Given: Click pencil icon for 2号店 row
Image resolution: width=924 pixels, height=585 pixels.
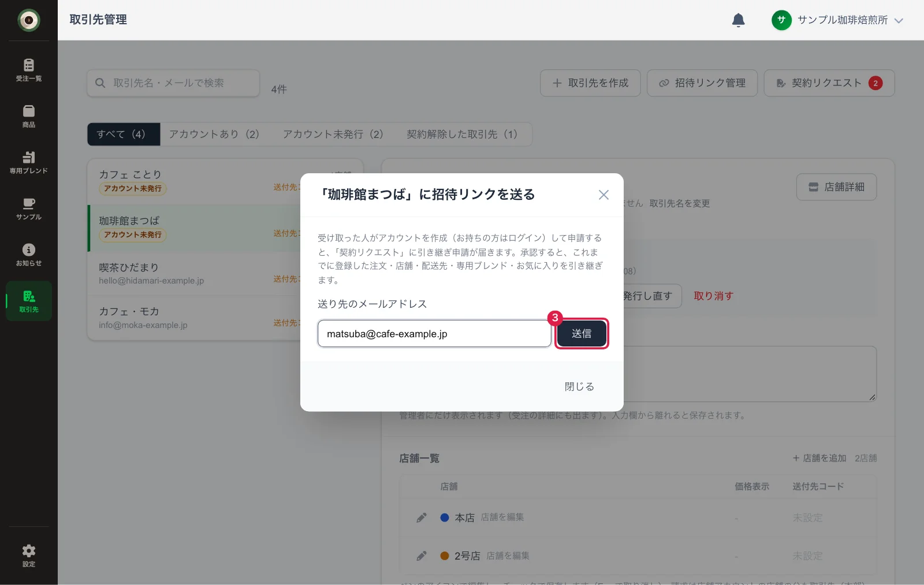Looking at the screenshot, I should [x=422, y=556].
